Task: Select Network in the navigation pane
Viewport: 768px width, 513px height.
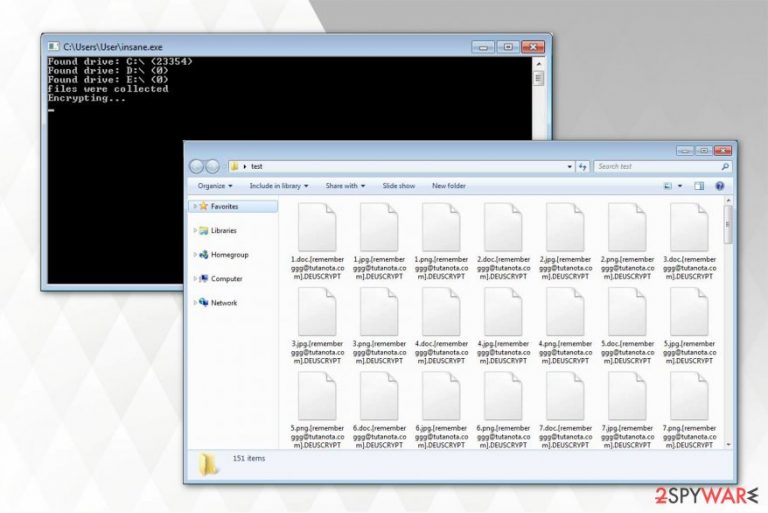Action: [x=224, y=302]
